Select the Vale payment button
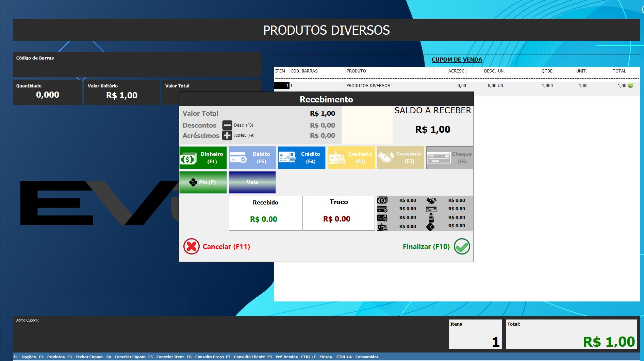This screenshot has width=644, height=361. 252,182
